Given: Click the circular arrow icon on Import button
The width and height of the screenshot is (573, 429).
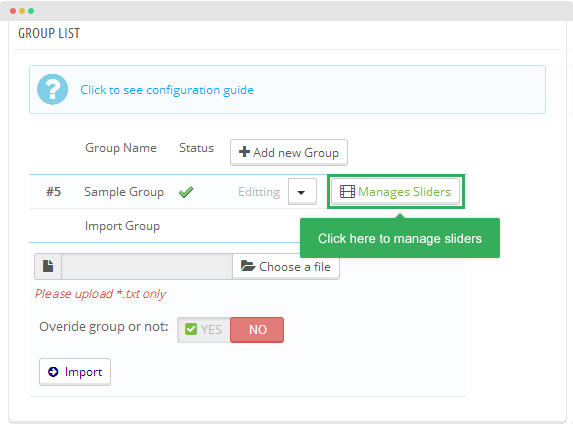Looking at the screenshot, I should 53,372.
